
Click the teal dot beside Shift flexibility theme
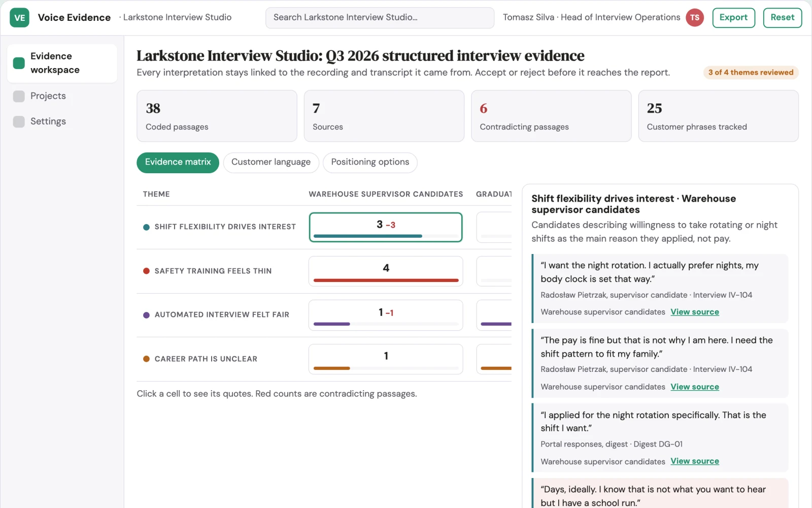click(x=146, y=227)
